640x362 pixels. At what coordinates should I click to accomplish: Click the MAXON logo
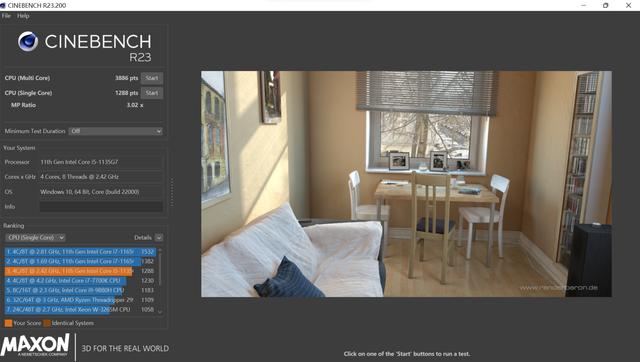pos(36,345)
